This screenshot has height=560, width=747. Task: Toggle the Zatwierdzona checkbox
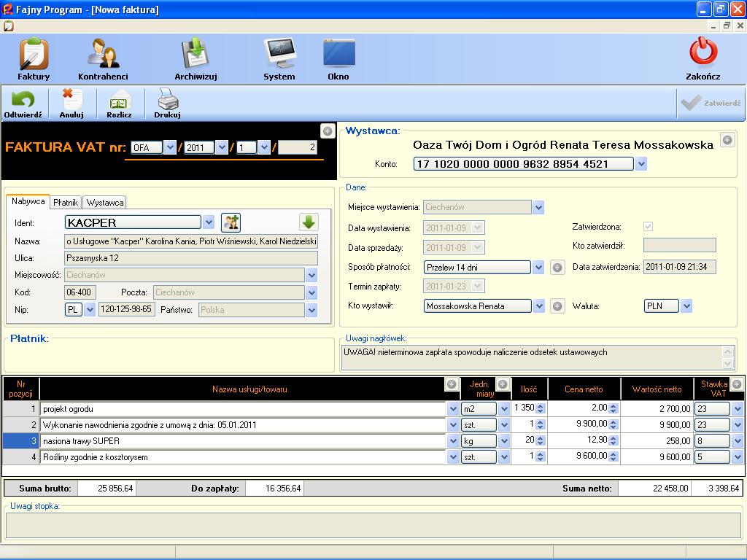coord(649,227)
